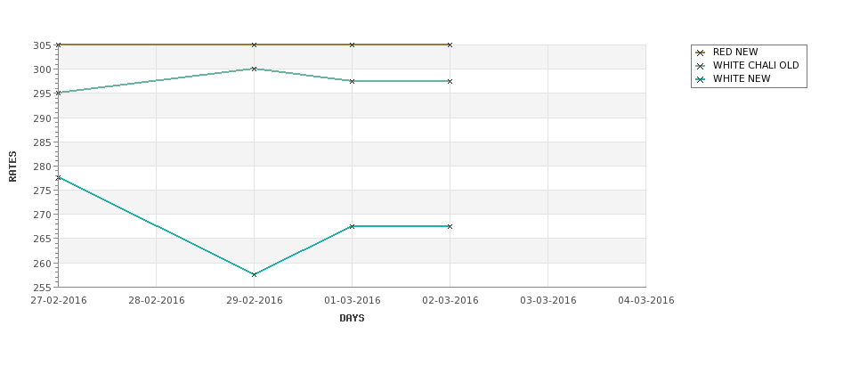Click the DAYS x-axis title
The height and width of the screenshot is (382, 868).
[x=352, y=319]
